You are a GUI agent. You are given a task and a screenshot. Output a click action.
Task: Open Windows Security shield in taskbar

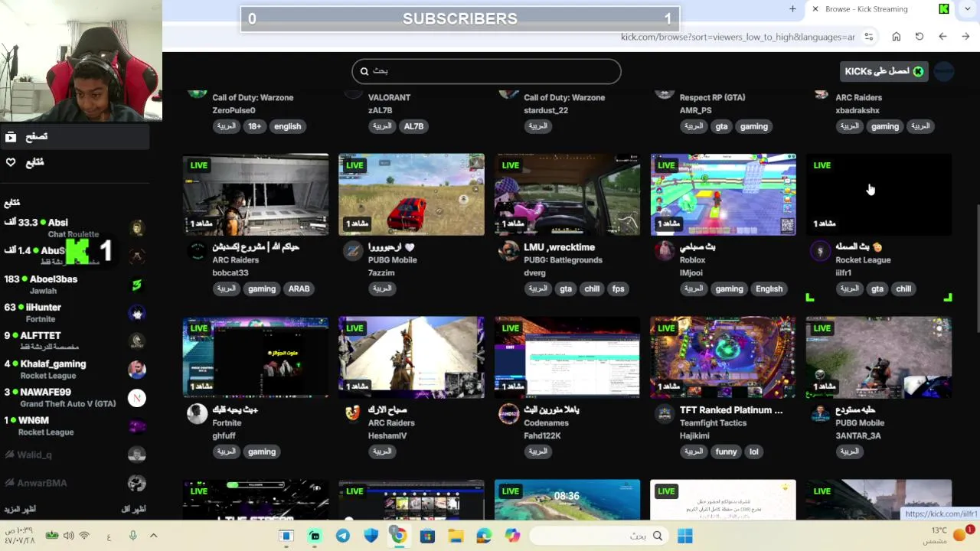371,536
